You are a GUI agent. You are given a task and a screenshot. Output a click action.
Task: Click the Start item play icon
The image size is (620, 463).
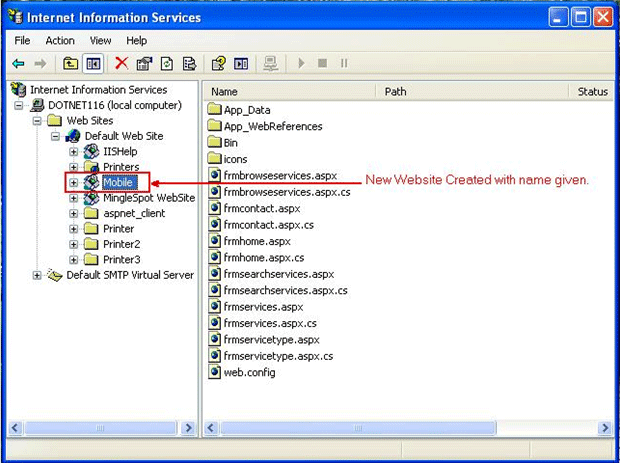301,63
